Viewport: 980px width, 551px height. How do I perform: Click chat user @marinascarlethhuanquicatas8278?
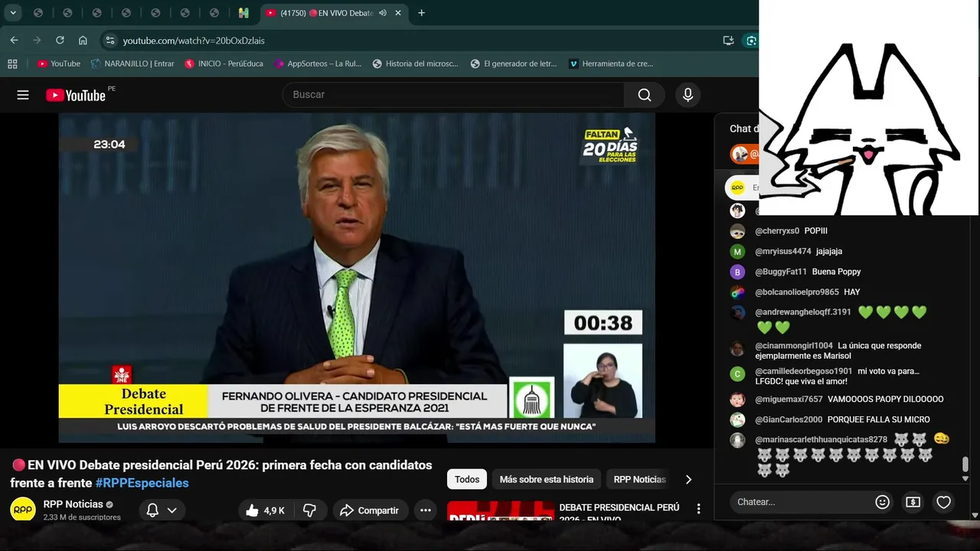(x=822, y=440)
